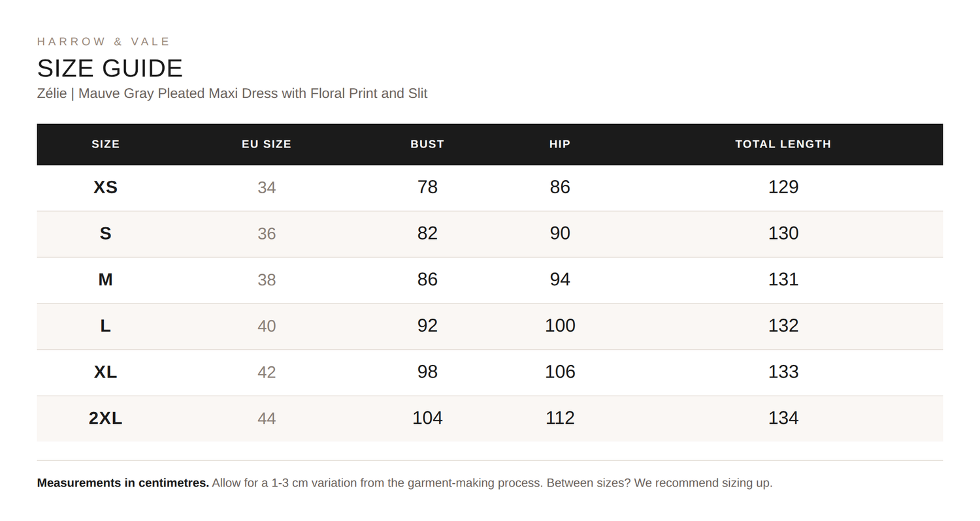Click the SIZE GUIDE heading
Screen dimensions: 980x521
(110, 69)
